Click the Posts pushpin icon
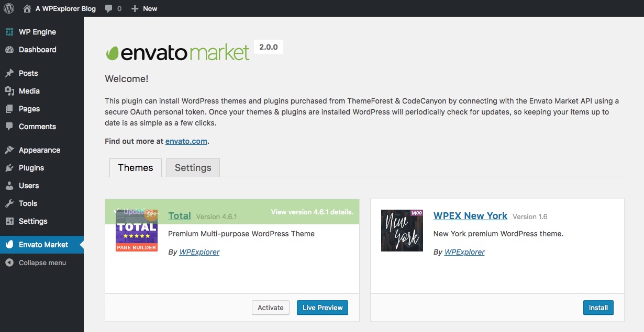Screen dimensions: 644x332 [x=9, y=73]
